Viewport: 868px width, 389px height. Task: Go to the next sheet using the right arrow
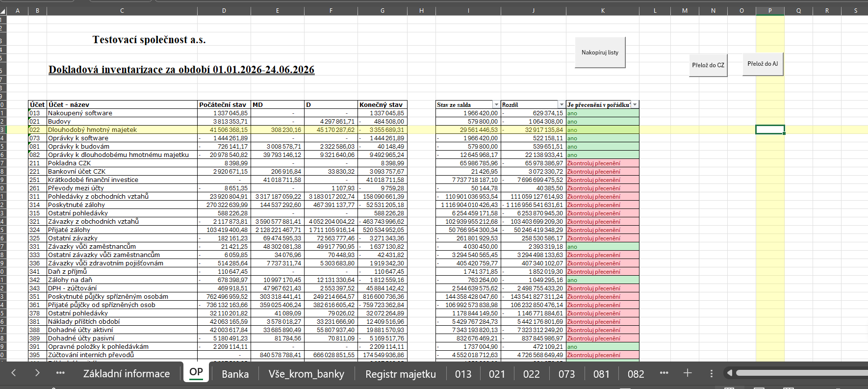click(x=37, y=373)
